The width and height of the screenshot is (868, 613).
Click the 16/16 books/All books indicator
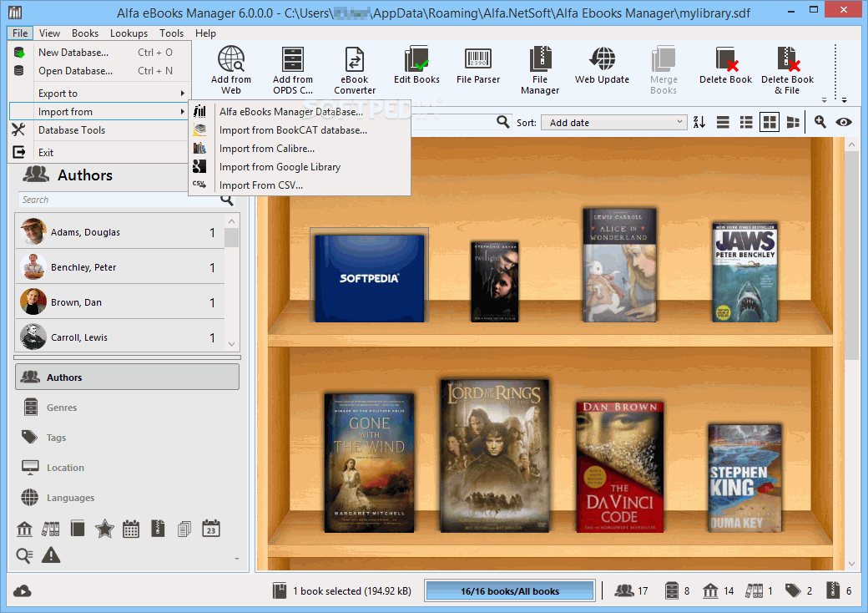[510, 590]
